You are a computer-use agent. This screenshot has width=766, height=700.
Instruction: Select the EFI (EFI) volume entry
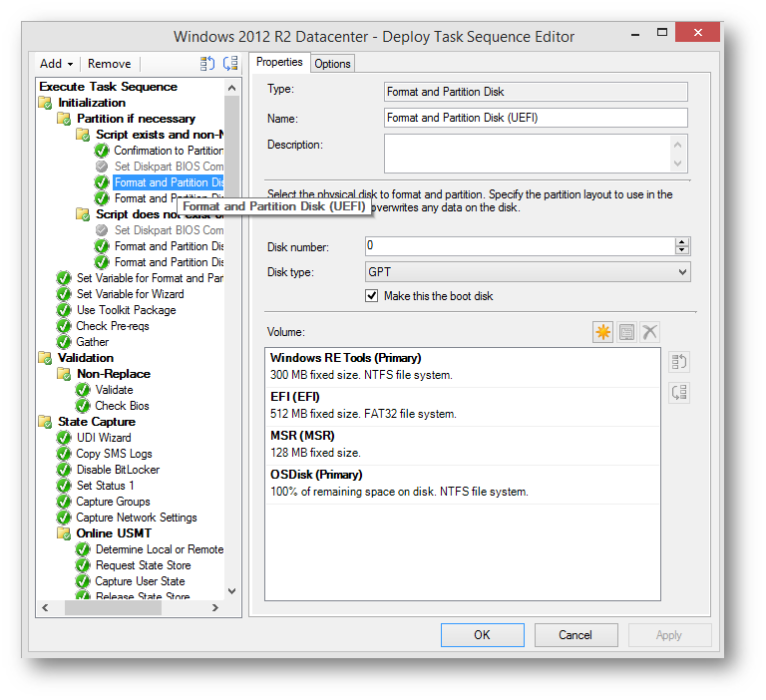coord(462,406)
